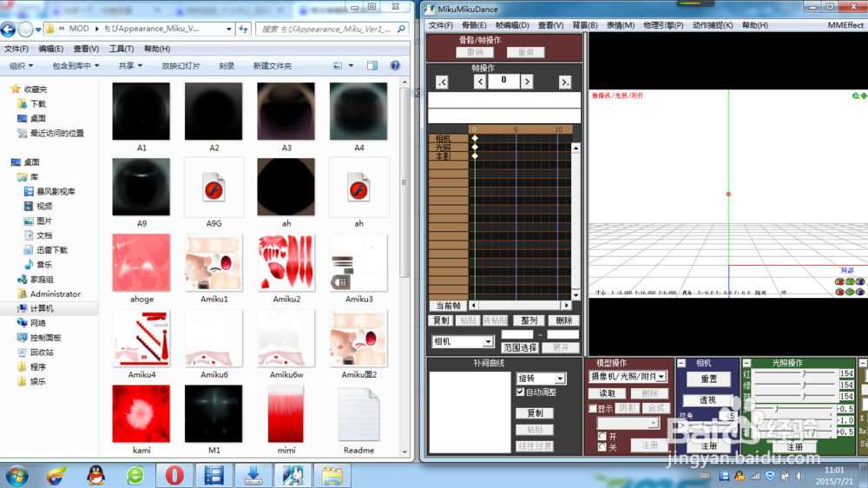Open recent pages dropdown next to nav arrows
The image size is (868, 488).
[38, 30]
